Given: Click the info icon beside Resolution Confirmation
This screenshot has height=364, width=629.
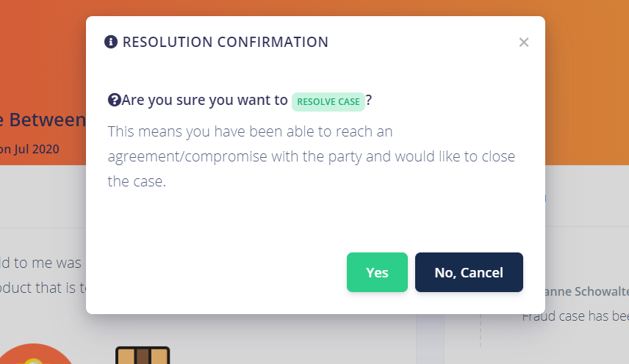Looking at the screenshot, I should pyautogui.click(x=111, y=42).
